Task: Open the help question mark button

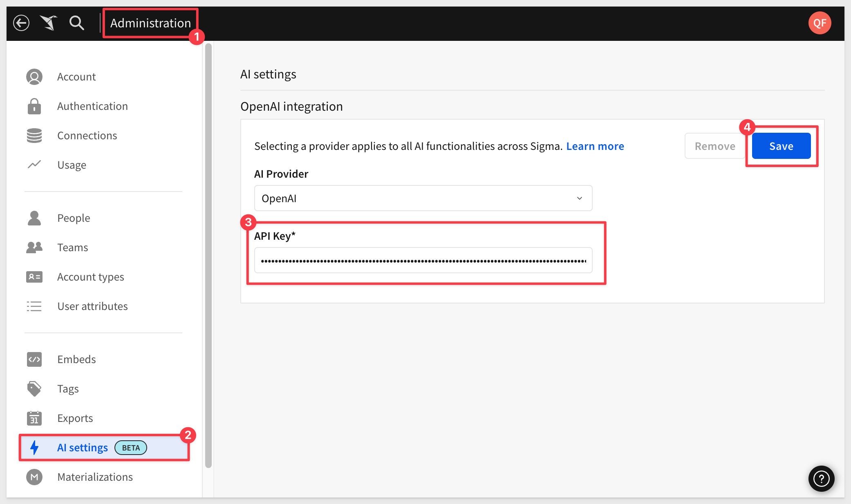Action: tap(821, 478)
